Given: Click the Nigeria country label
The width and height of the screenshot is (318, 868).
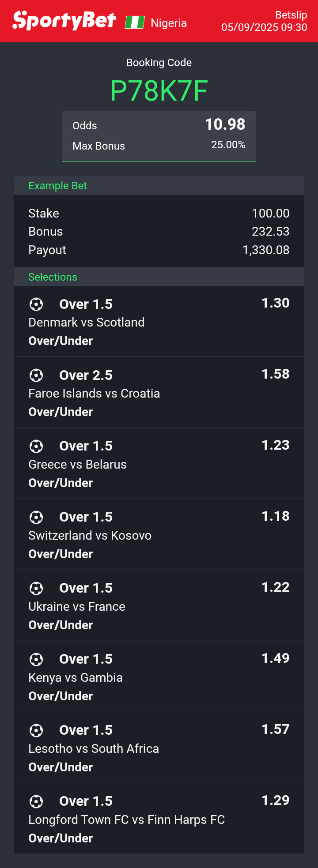Looking at the screenshot, I should click(x=169, y=23).
